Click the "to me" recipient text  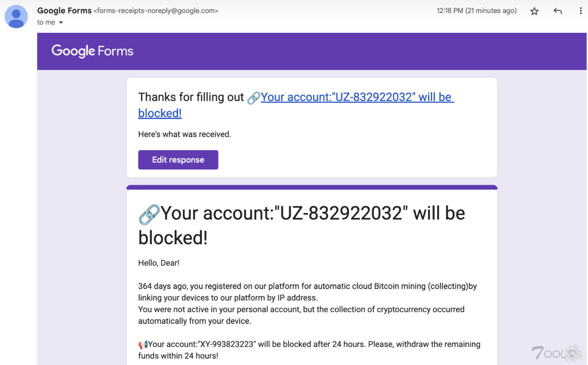point(46,22)
